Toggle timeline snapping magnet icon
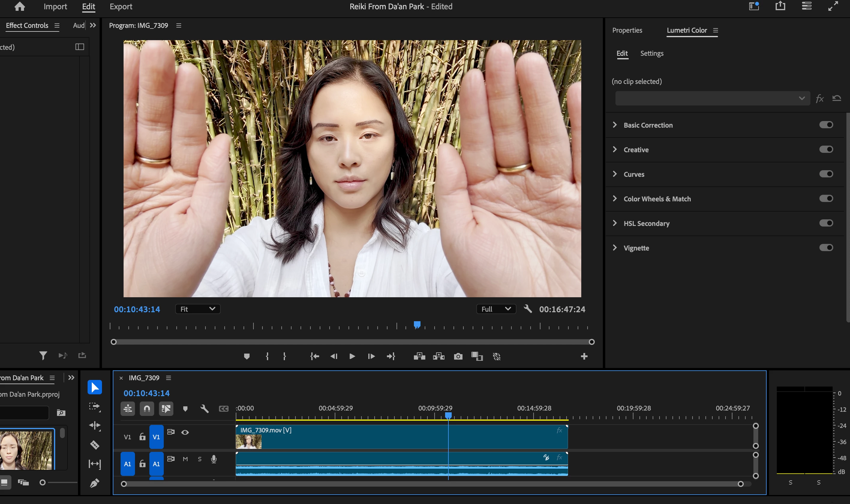The width and height of the screenshot is (850, 504). [147, 409]
